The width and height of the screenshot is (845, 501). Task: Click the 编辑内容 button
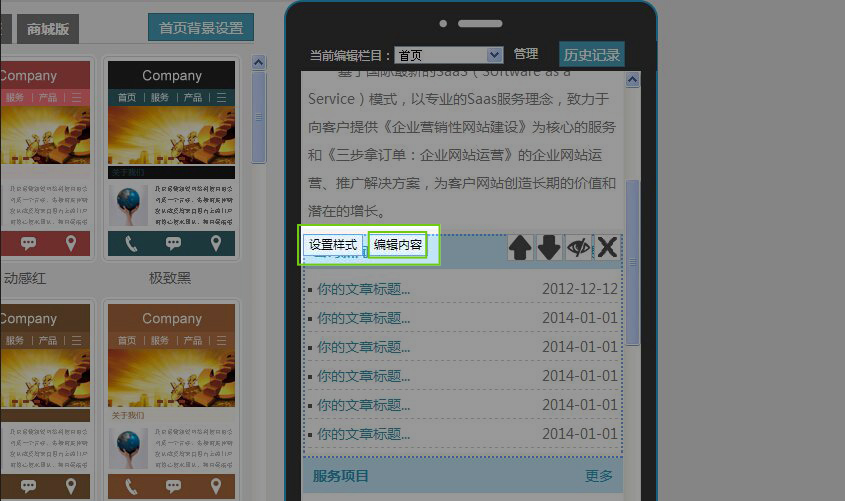pos(398,245)
